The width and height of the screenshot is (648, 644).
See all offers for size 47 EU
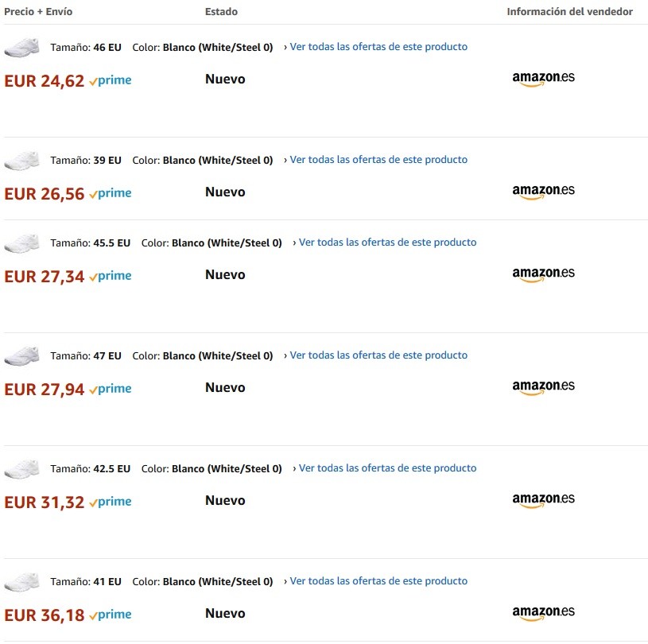378,355
